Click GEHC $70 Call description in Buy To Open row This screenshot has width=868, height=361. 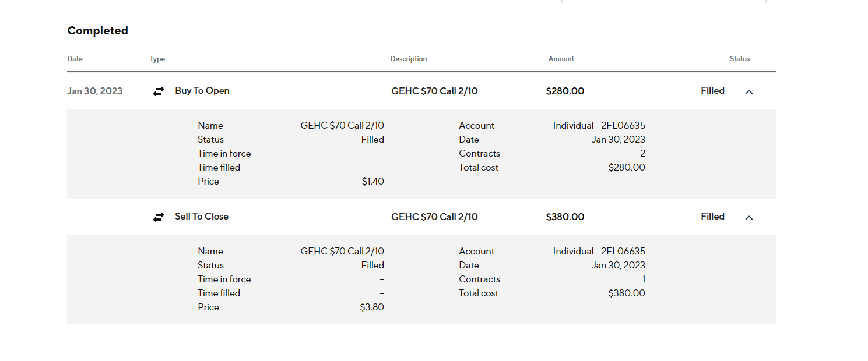(x=434, y=91)
